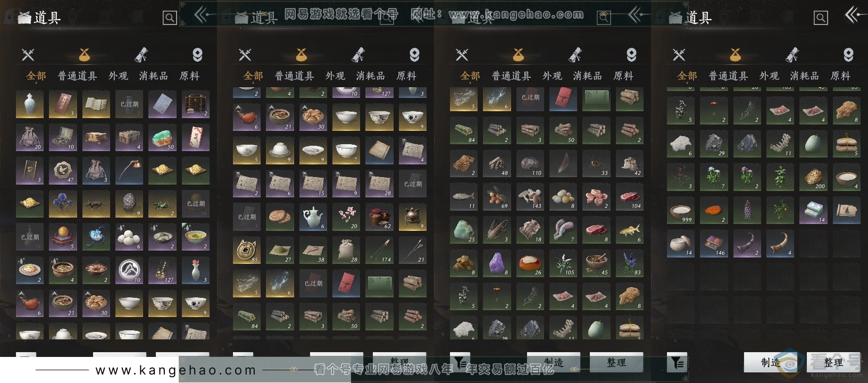The width and height of the screenshot is (868, 383).
Task: Select the green powder item with count 27
Action: tap(280, 251)
